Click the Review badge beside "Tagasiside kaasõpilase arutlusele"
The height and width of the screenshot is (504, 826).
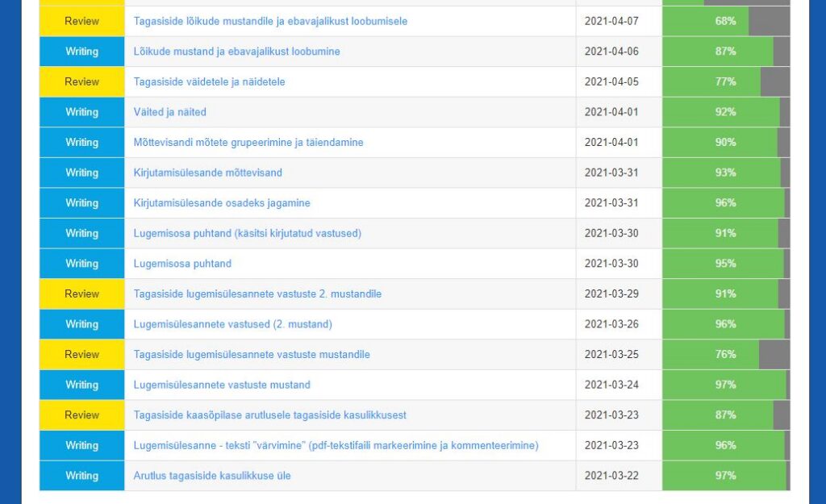(81, 414)
